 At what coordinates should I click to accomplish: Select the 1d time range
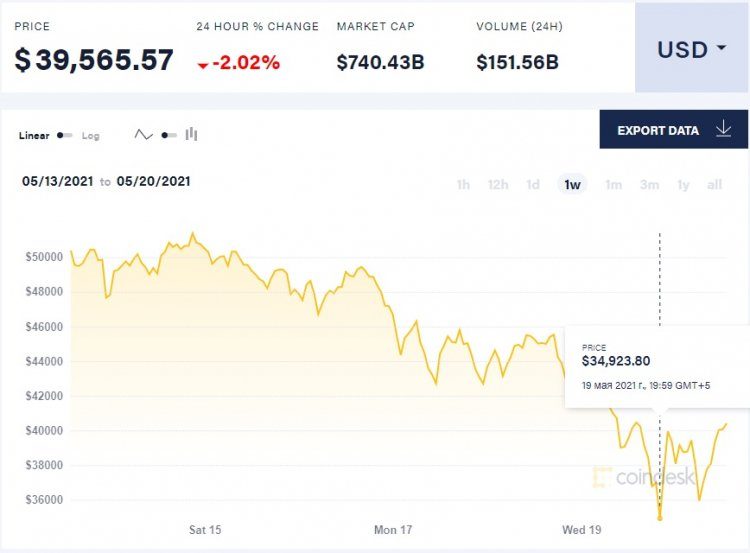[533, 185]
